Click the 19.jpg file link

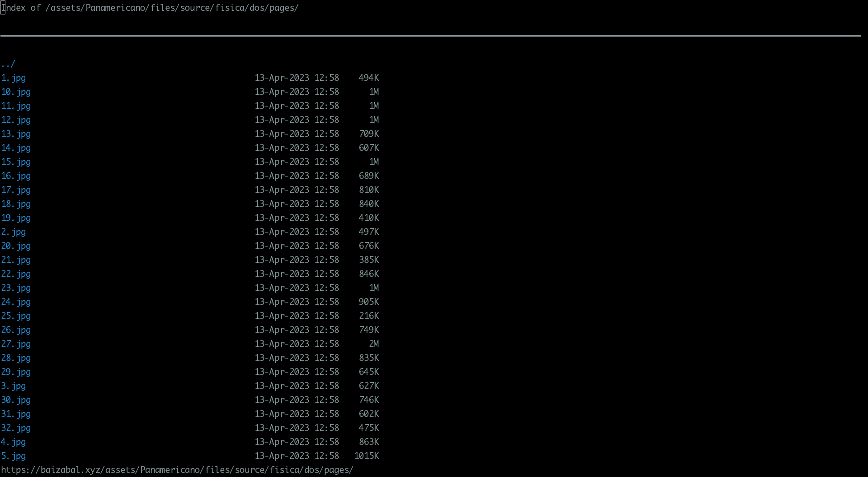[16, 218]
